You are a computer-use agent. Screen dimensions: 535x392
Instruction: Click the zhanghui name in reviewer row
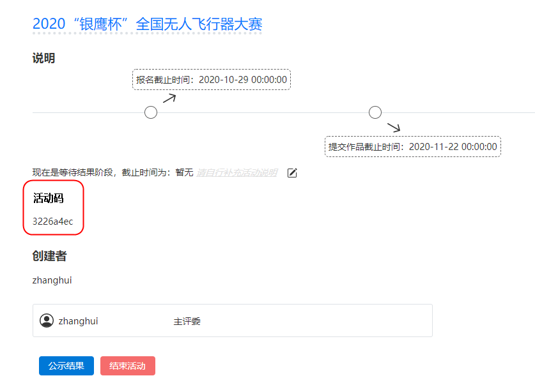tap(78, 321)
